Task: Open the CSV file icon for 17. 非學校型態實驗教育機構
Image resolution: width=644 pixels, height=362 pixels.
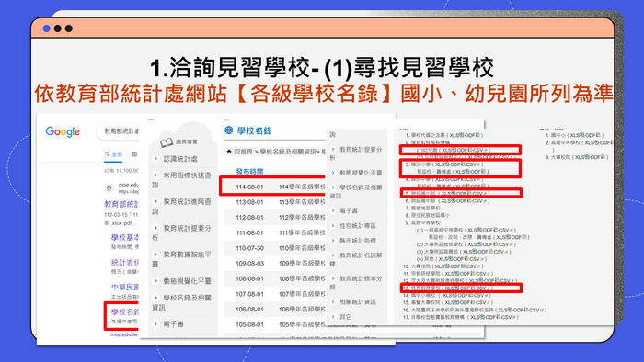Action: click(x=514, y=317)
